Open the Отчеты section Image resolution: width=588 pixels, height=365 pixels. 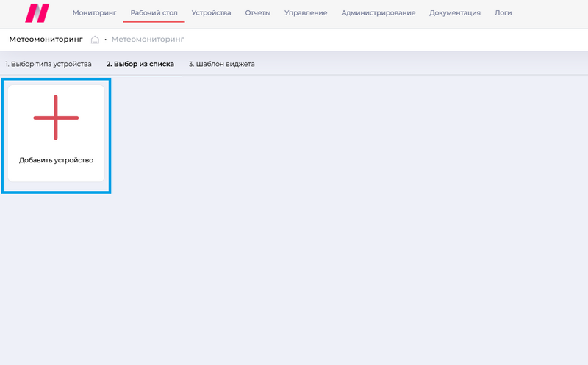pyautogui.click(x=258, y=12)
